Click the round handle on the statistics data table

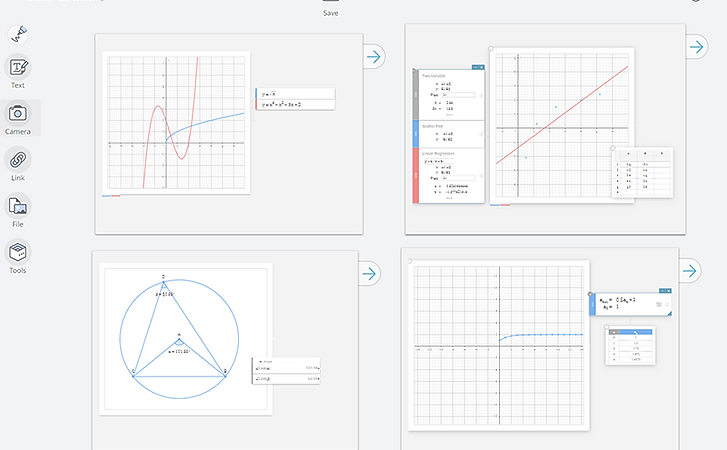(x=613, y=148)
